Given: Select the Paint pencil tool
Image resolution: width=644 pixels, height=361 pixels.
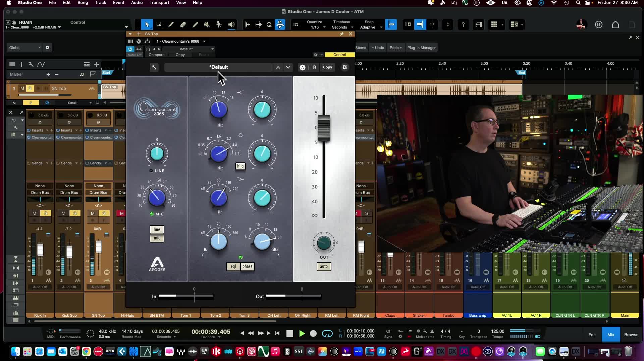Looking at the screenshot, I should [x=195, y=24].
